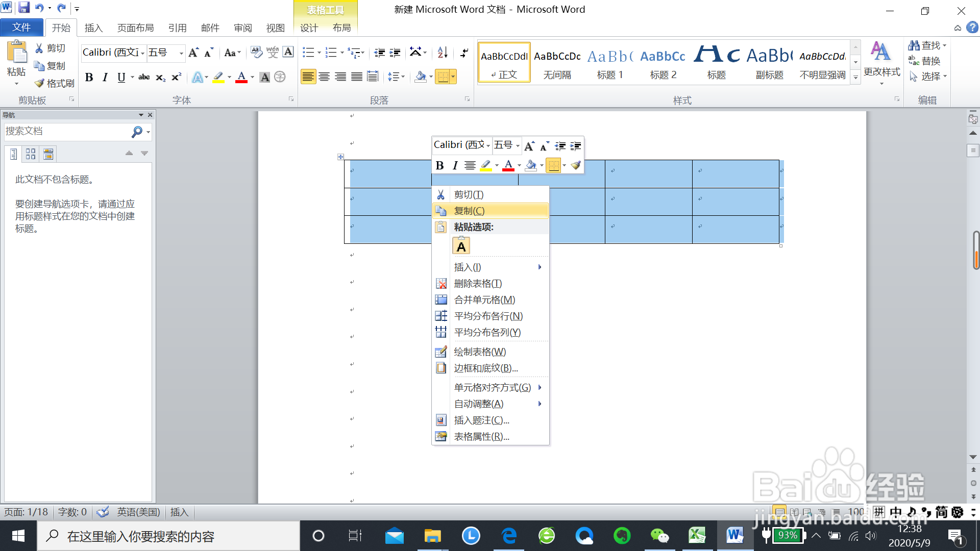The width and height of the screenshot is (980, 551).
Task: Click the Align Right icon in the ribbon
Action: (x=340, y=77)
